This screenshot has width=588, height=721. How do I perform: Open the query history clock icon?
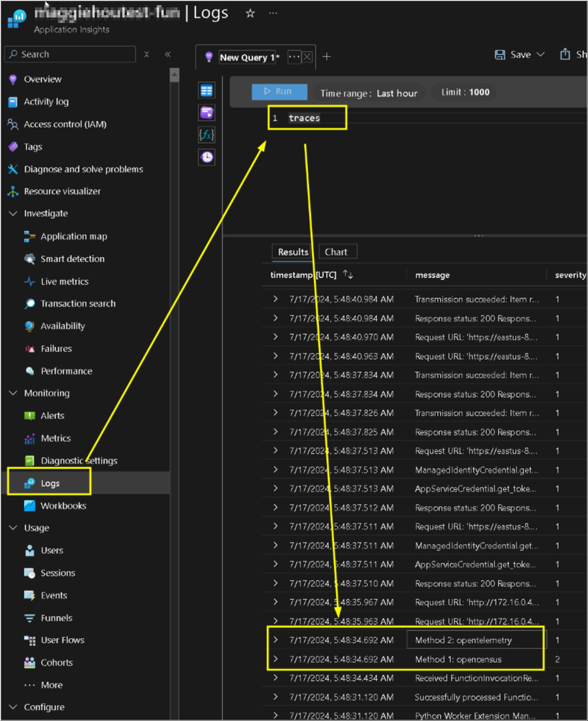tap(206, 157)
